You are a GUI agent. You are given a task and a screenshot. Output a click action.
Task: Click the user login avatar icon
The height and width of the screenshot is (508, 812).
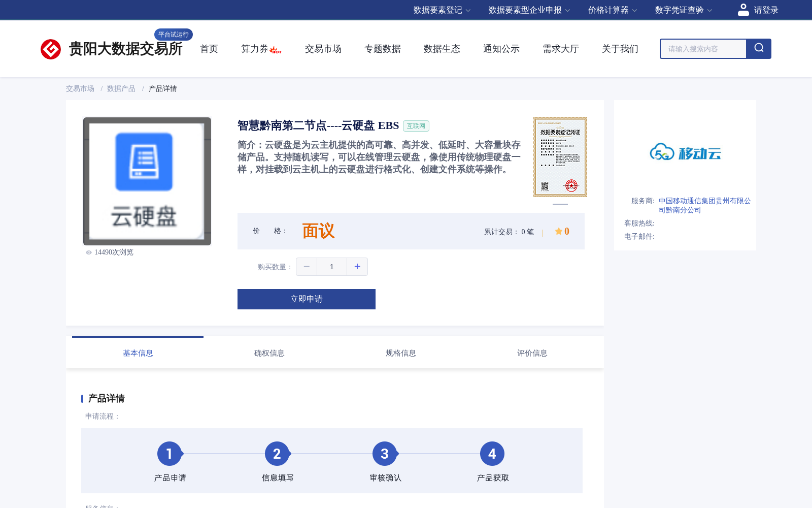(743, 10)
